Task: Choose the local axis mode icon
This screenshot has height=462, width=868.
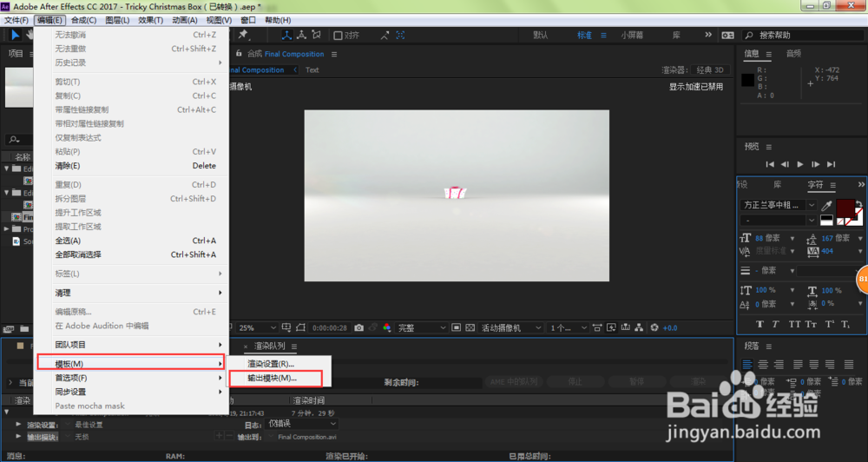Action: click(286, 35)
